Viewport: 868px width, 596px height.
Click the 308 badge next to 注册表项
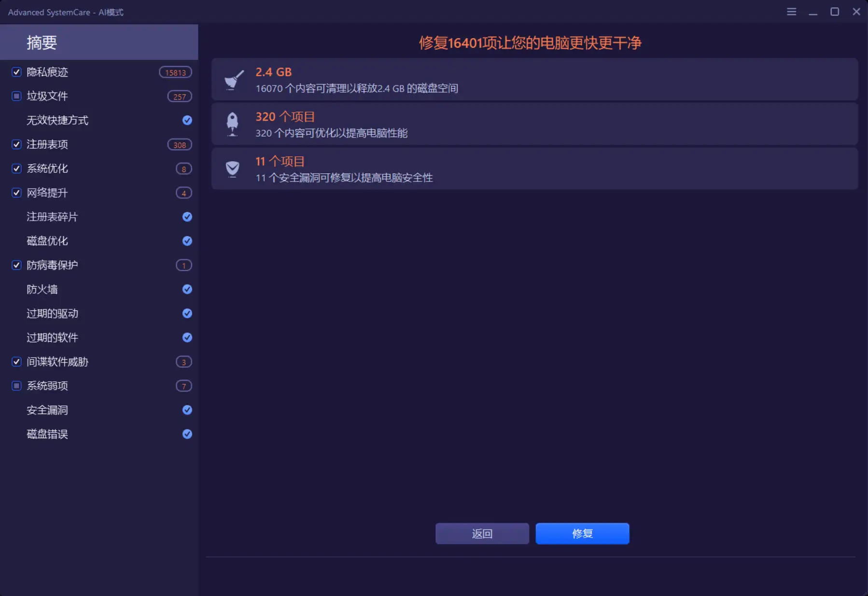179,144
